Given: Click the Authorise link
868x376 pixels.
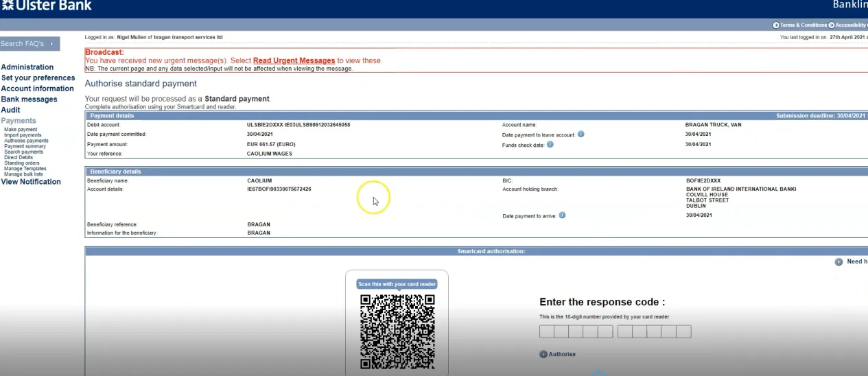Looking at the screenshot, I should click(x=562, y=354).
